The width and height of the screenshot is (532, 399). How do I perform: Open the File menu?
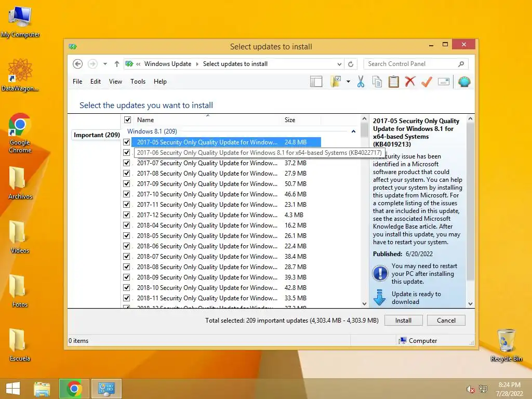pyautogui.click(x=77, y=82)
